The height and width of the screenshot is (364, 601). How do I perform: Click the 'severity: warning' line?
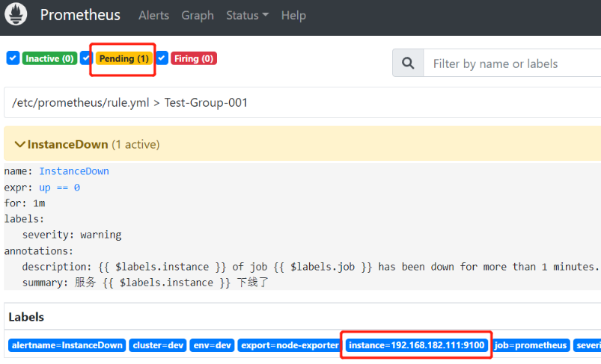point(72,235)
